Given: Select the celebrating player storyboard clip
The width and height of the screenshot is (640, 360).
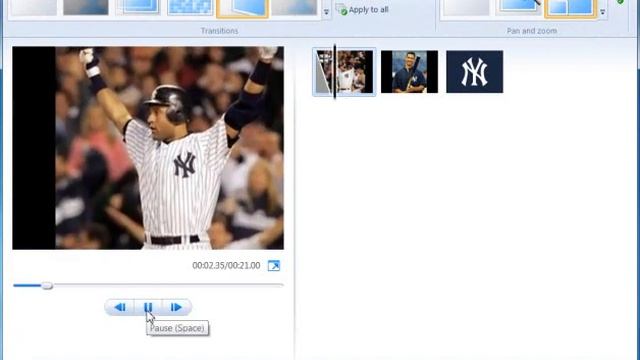Looking at the screenshot, I should pos(344,72).
